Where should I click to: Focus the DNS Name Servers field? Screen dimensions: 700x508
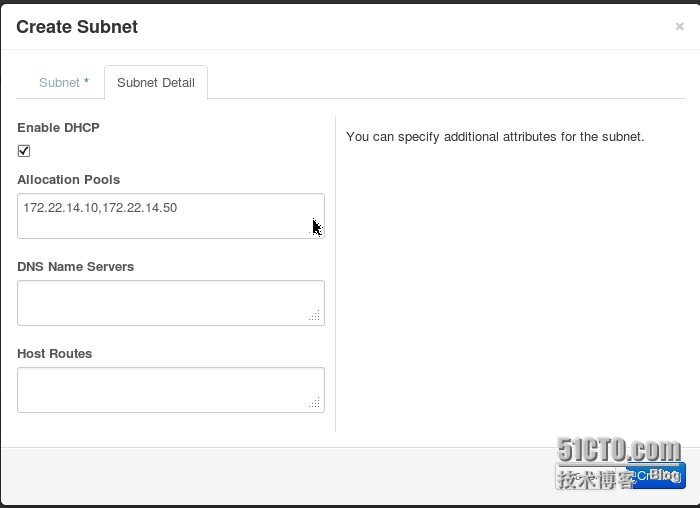[171, 303]
